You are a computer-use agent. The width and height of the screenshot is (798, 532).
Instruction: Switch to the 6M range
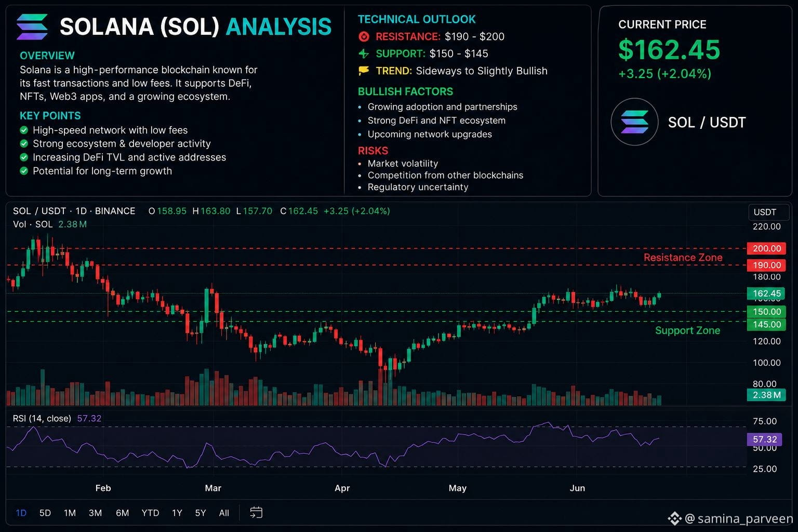click(x=122, y=513)
